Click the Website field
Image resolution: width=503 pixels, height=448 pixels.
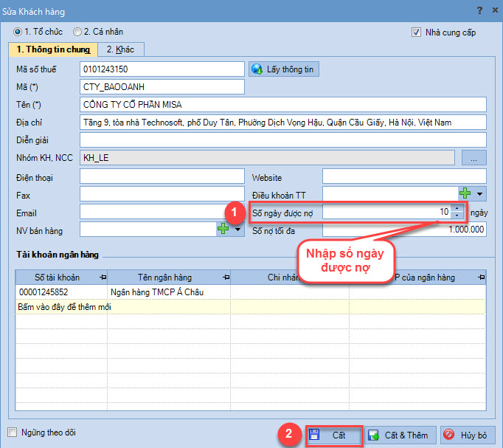point(404,176)
